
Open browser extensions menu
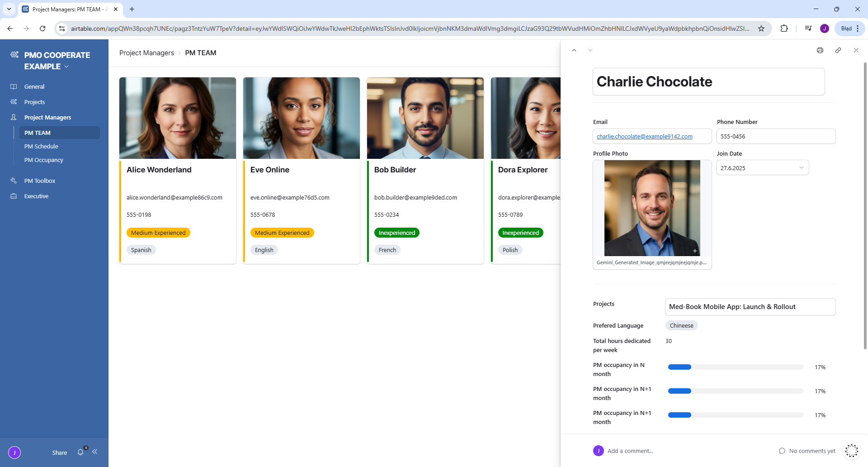(784, 29)
